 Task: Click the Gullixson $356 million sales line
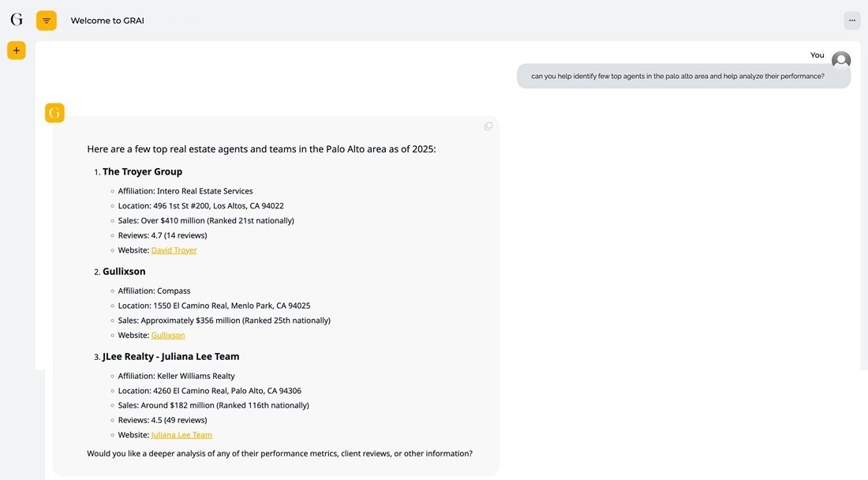tap(224, 321)
